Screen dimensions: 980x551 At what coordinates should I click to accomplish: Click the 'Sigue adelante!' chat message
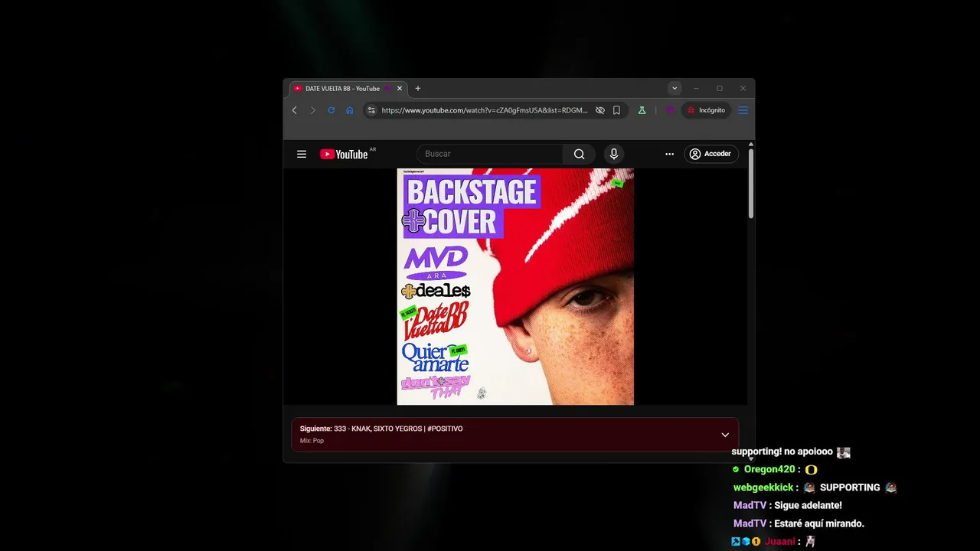[x=808, y=505]
